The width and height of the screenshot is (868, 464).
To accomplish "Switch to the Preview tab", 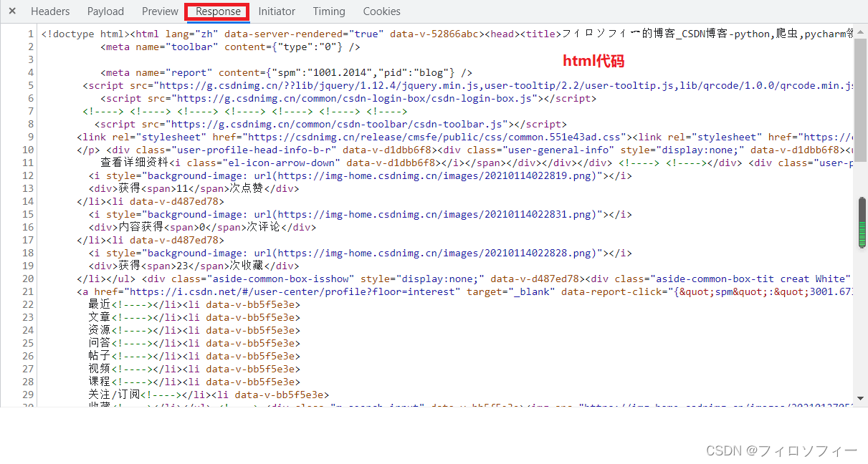I will coord(159,11).
